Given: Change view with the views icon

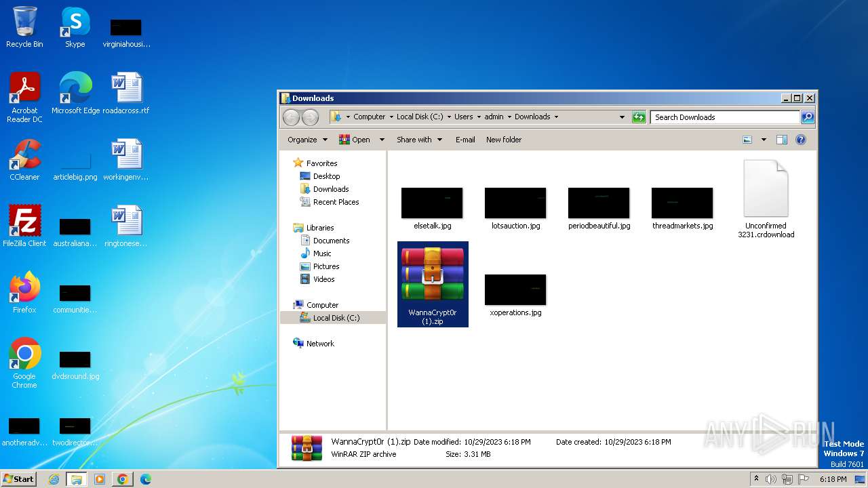Looking at the screenshot, I should 747,140.
